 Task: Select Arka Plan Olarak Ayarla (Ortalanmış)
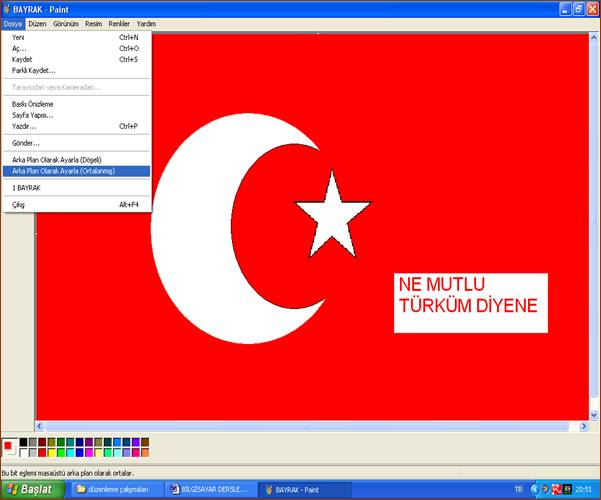(x=76, y=171)
